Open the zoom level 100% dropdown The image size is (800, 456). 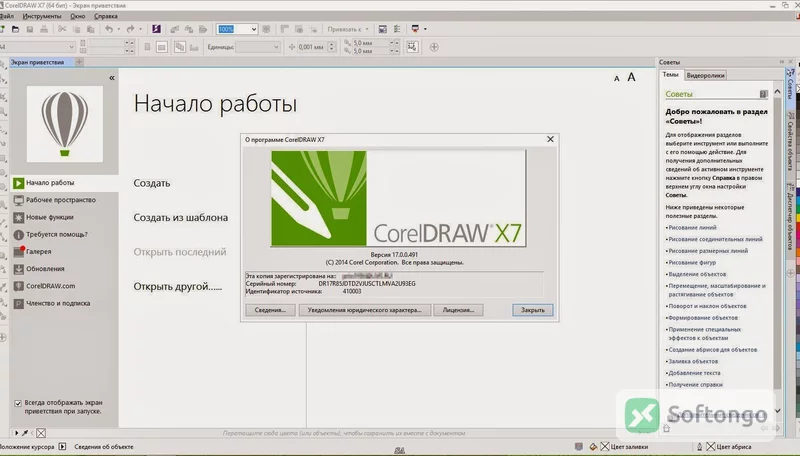tap(254, 29)
